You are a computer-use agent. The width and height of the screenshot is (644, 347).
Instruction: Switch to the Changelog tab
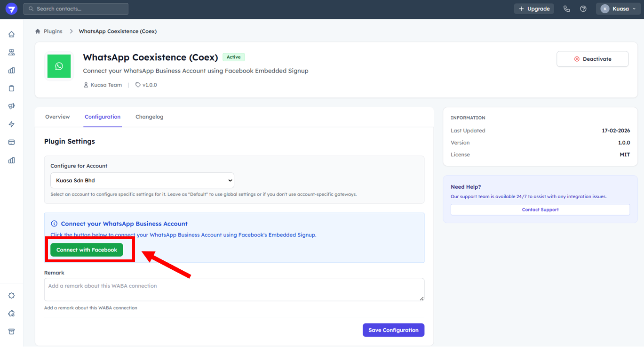[x=149, y=117]
